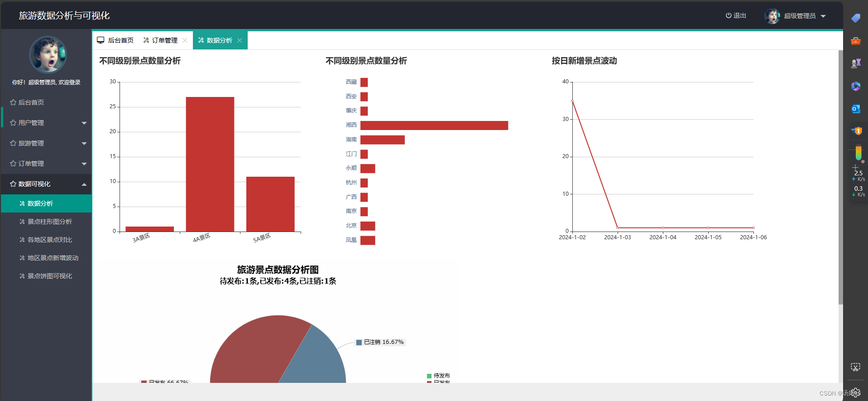Click the monitor icon on 后台首页 tab
Viewport: 868px width, 401px height.
click(101, 40)
